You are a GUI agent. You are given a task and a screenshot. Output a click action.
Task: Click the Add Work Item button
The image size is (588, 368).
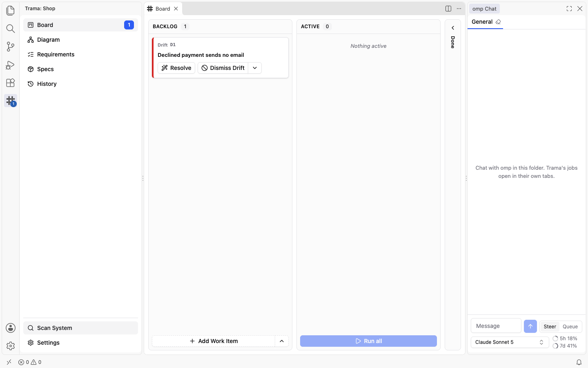[x=214, y=341]
